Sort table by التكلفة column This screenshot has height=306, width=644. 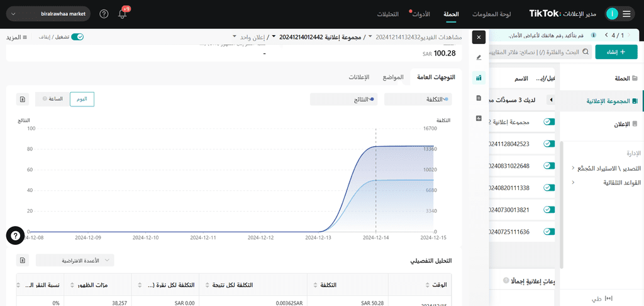click(315, 285)
